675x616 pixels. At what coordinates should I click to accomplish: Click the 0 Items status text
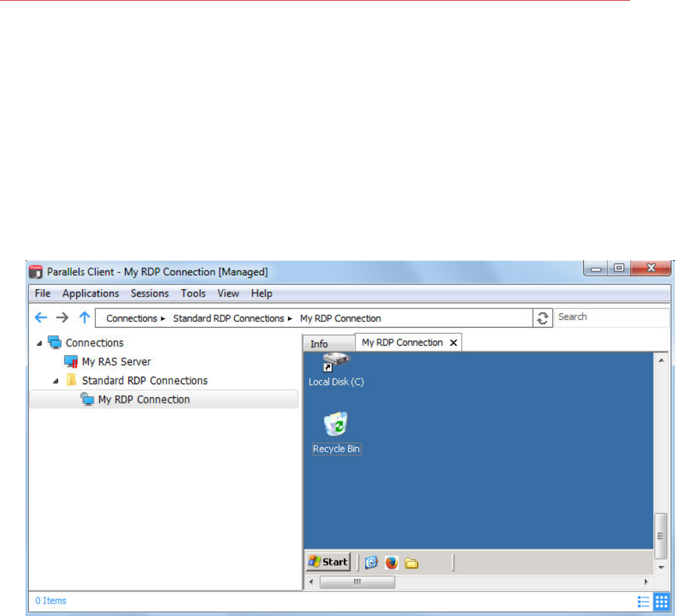tap(51, 601)
